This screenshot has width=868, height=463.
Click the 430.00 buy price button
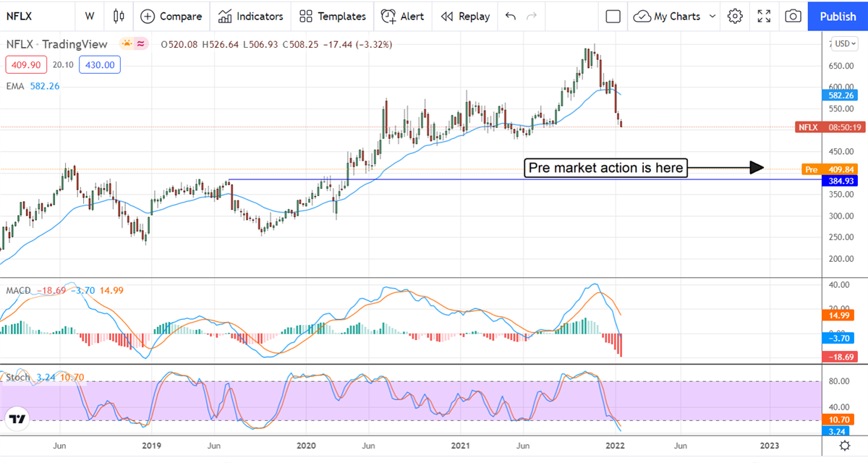point(101,65)
